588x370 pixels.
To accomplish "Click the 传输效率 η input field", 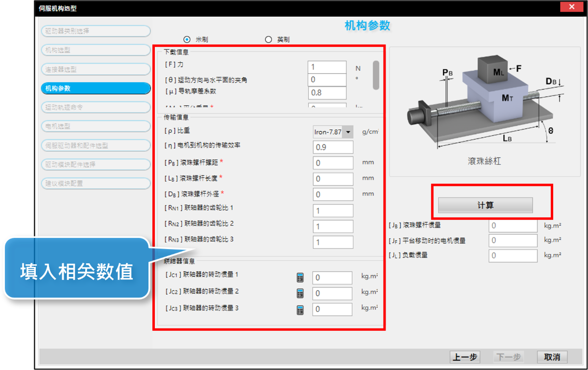I will 333,147.
